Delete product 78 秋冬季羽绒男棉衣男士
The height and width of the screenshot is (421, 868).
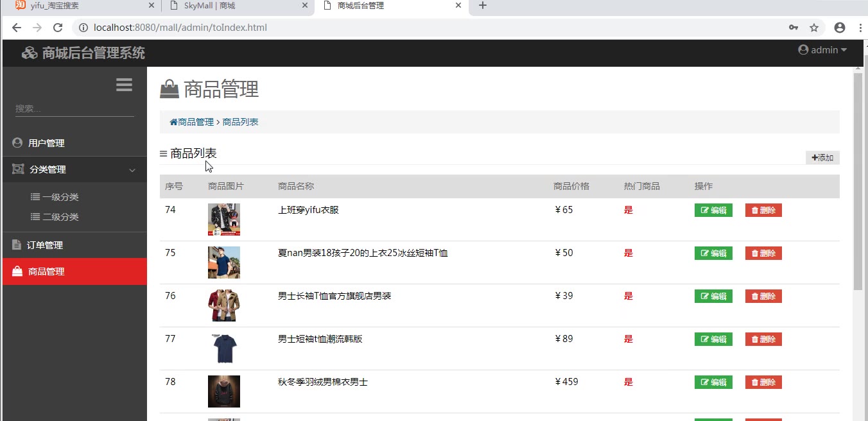[763, 382]
